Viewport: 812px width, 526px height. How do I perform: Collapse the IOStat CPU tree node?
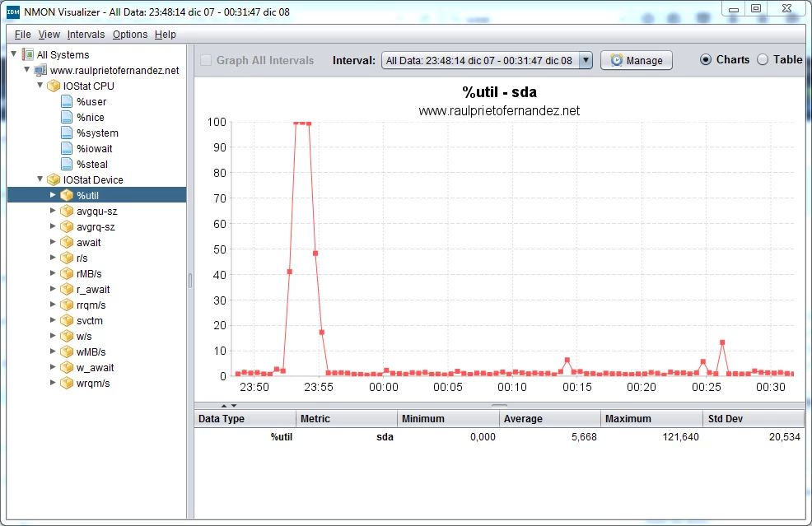pos(40,86)
